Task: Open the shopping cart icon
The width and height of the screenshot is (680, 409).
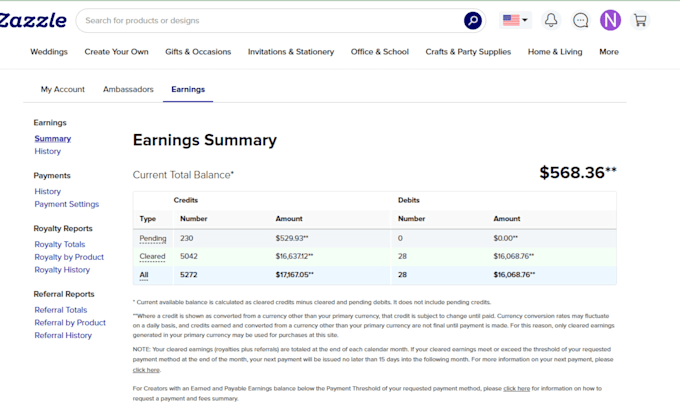Action: 640,20
